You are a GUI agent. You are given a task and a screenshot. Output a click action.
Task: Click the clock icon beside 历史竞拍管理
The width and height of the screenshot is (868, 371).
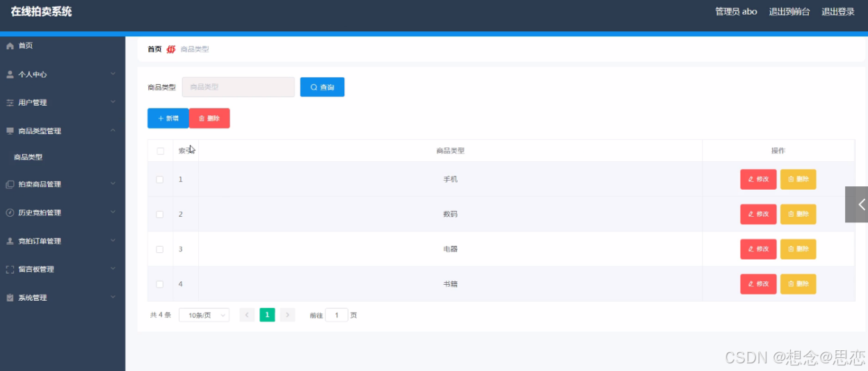pyautogui.click(x=10, y=213)
